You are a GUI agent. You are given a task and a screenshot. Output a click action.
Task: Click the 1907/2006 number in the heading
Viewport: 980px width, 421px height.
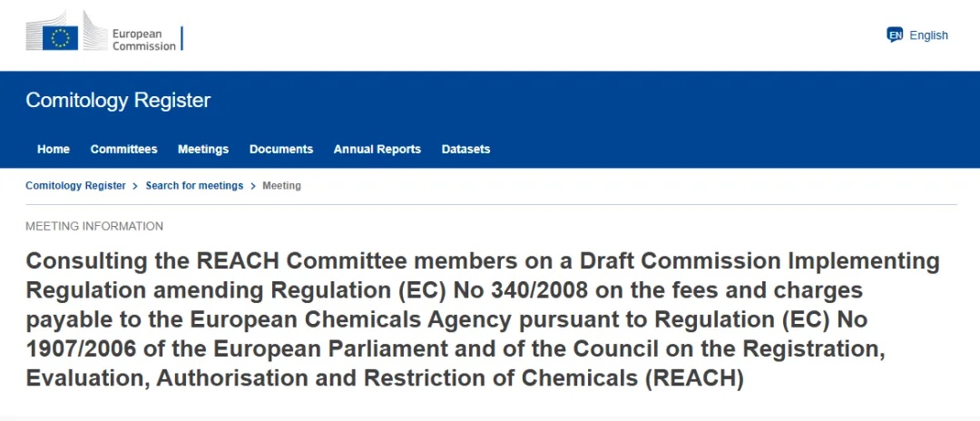(x=81, y=349)
